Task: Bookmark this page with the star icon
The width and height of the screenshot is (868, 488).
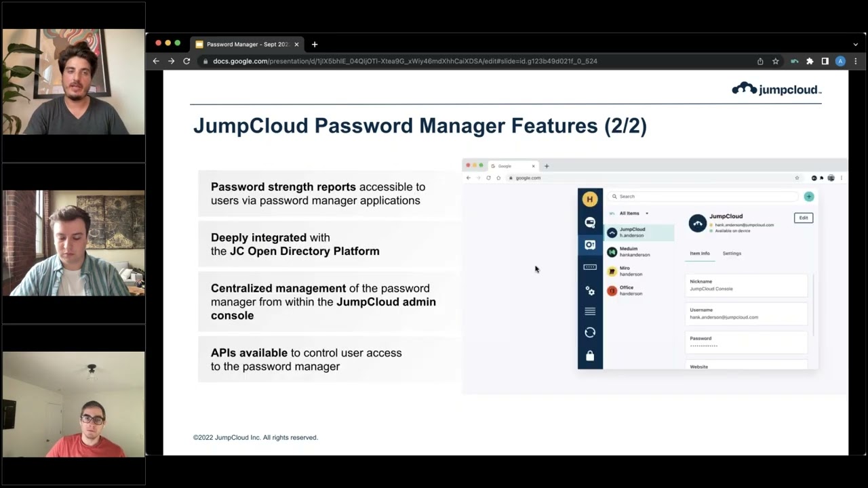Action: coord(776,61)
